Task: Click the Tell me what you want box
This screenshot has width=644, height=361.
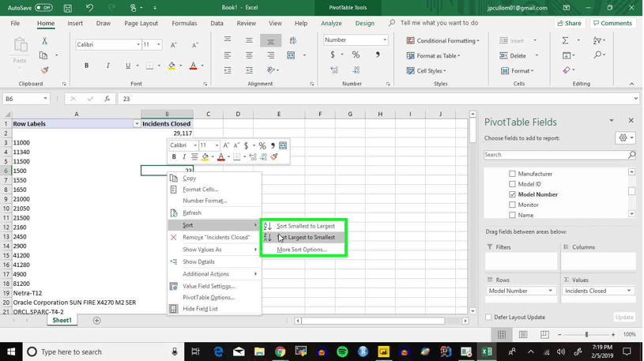Action: click(x=439, y=24)
